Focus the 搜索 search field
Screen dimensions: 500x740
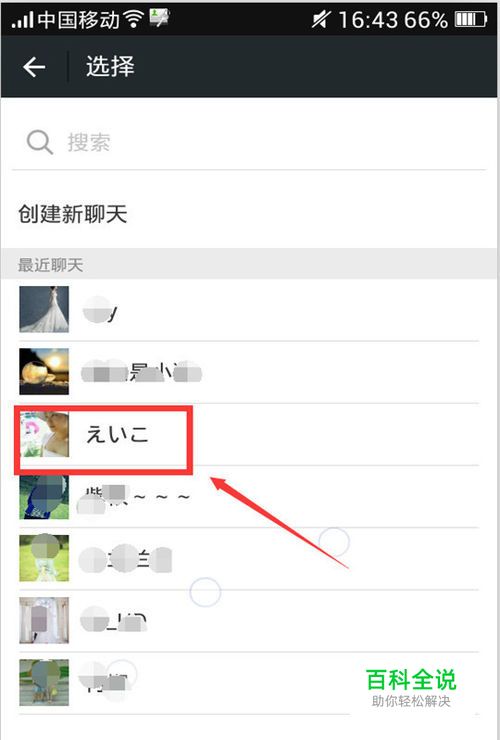[x=249, y=143]
